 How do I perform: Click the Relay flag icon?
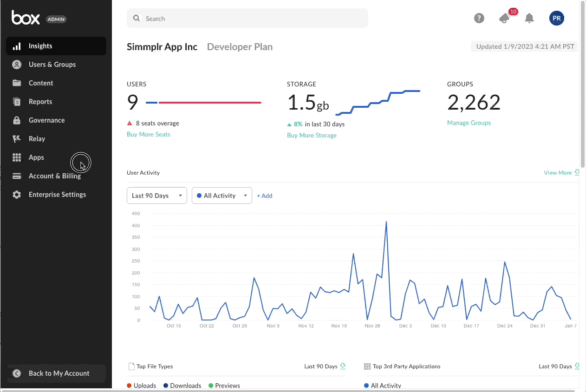[17, 139]
